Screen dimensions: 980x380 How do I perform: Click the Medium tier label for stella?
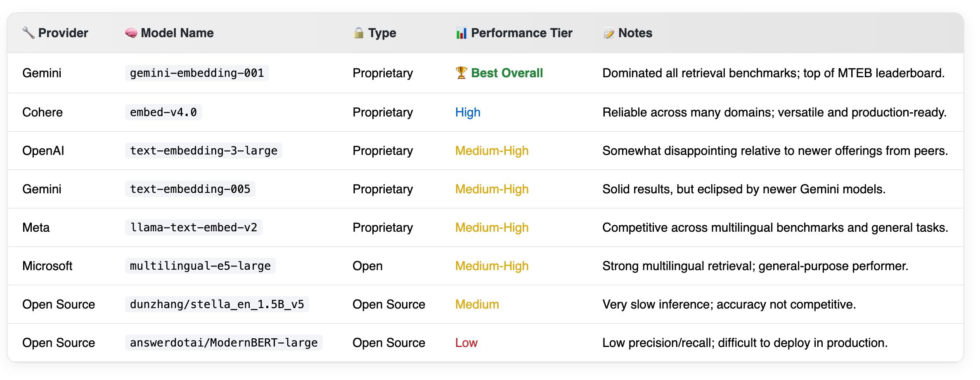pyautogui.click(x=477, y=304)
